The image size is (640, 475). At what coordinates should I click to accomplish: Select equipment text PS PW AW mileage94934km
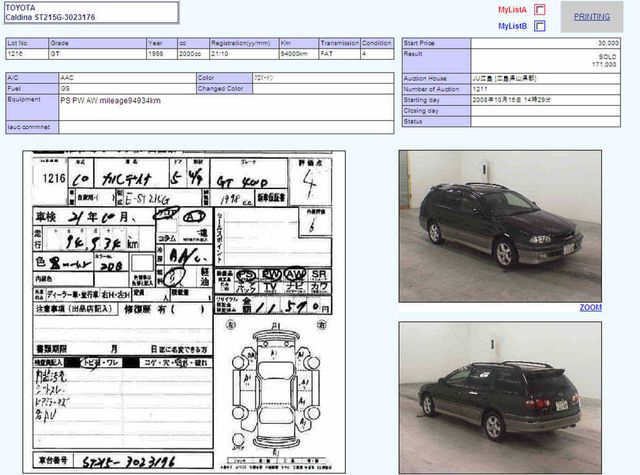(110, 101)
